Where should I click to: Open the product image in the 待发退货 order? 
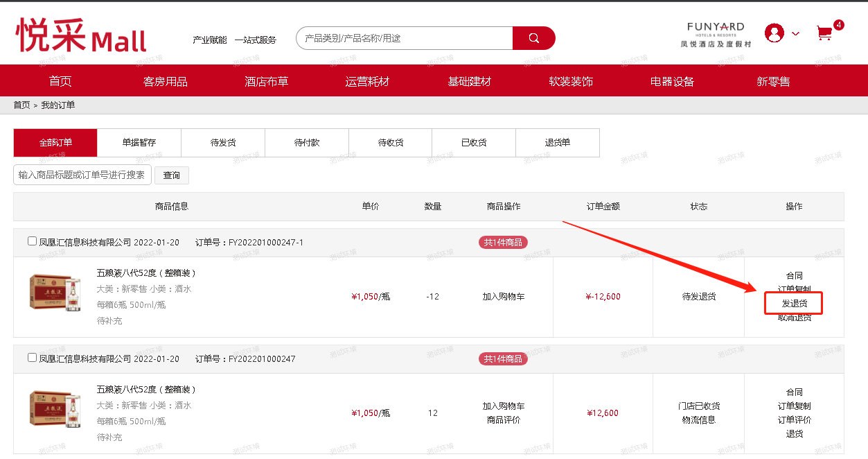click(x=55, y=292)
